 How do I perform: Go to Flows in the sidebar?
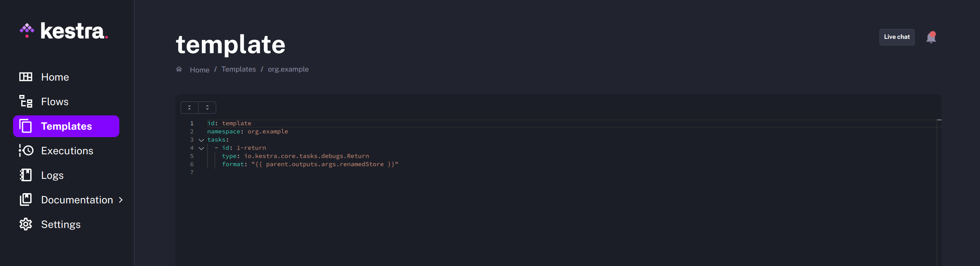coord(55,101)
